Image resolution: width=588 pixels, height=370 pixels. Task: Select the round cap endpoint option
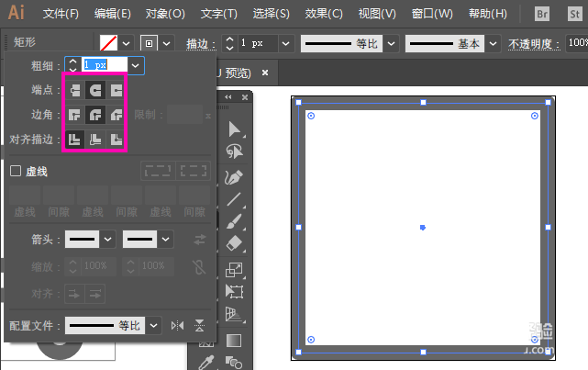[x=95, y=91]
